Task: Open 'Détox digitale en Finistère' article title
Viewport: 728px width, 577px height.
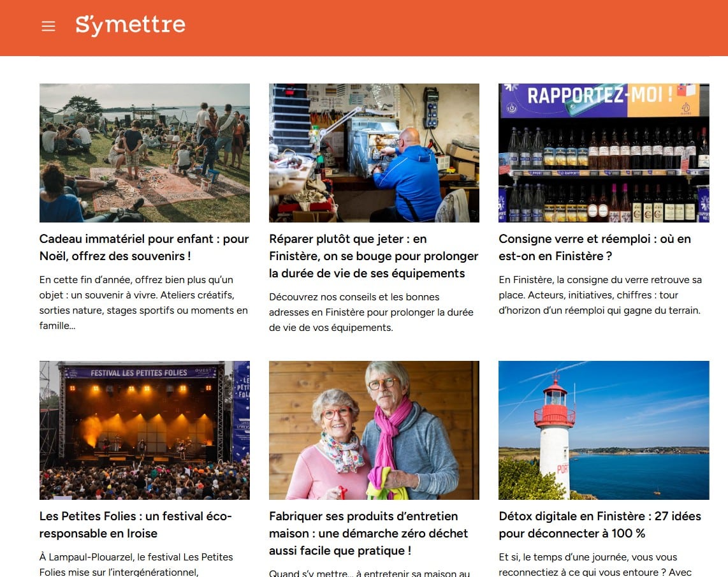Action: tap(599, 524)
